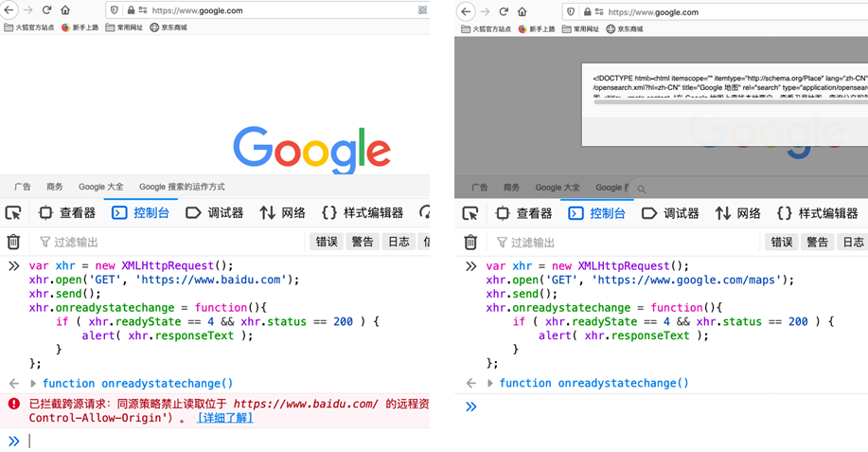Toggle 错误 filter in right console
Image resolution: width=868 pixels, height=452 pixels.
coord(782,242)
